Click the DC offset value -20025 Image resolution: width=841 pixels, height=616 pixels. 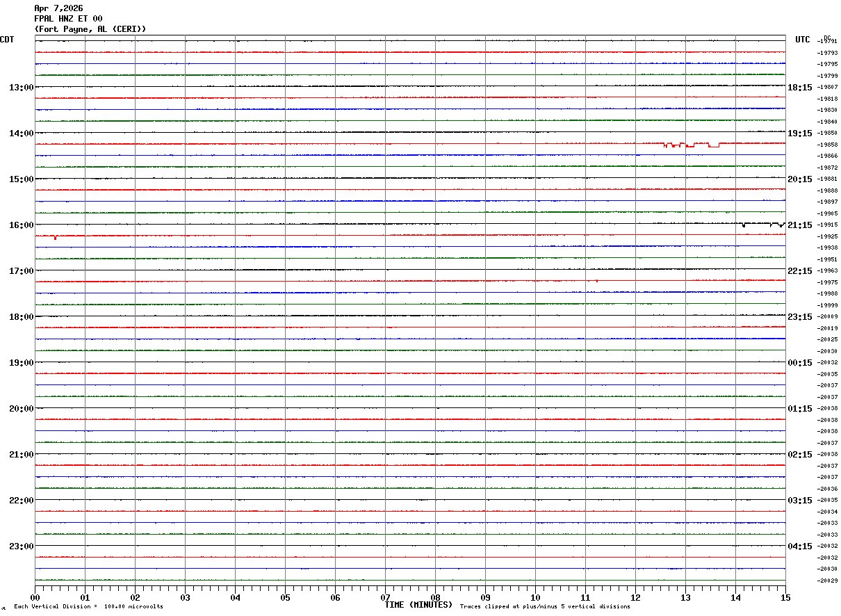(x=827, y=340)
